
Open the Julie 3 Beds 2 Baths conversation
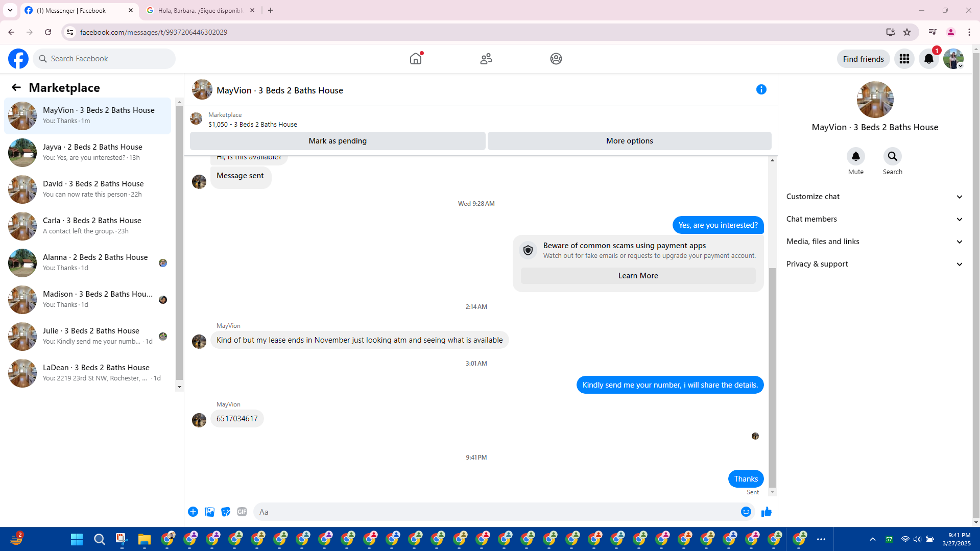coord(88,336)
